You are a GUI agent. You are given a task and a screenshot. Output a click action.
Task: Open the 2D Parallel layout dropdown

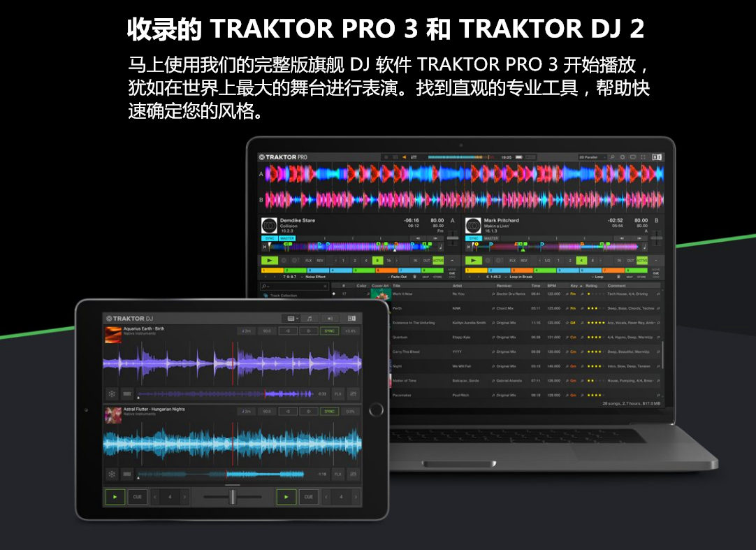point(592,157)
